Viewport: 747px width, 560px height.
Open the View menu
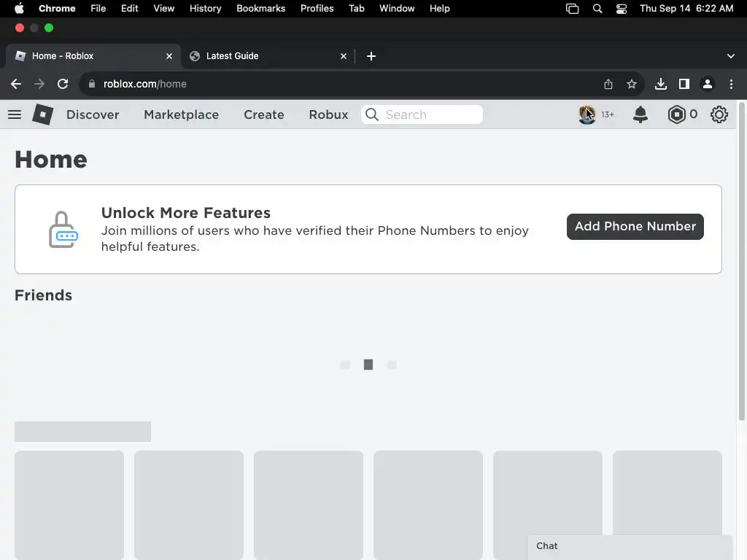click(164, 9)
